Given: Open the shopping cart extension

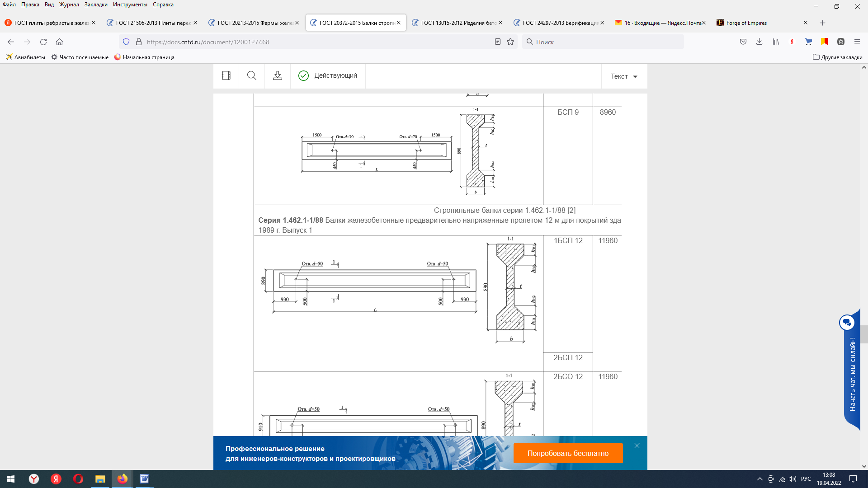Looking at the screenshot, I should coord(808,42).
